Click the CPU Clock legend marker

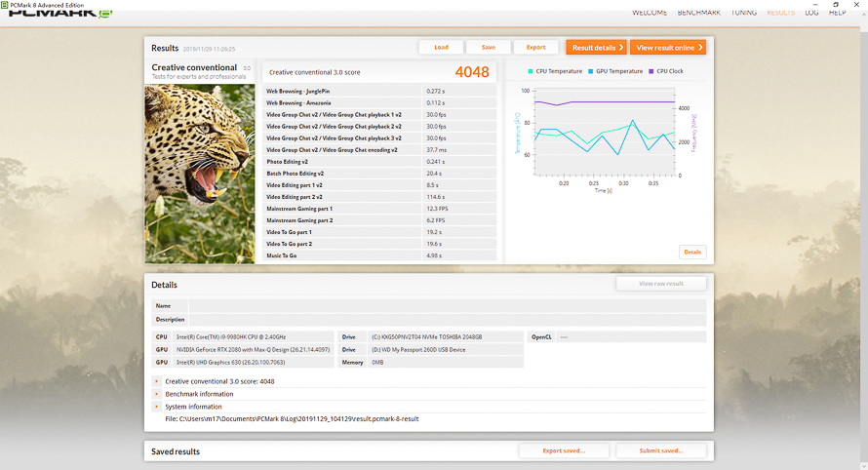[x=651, y=71]
